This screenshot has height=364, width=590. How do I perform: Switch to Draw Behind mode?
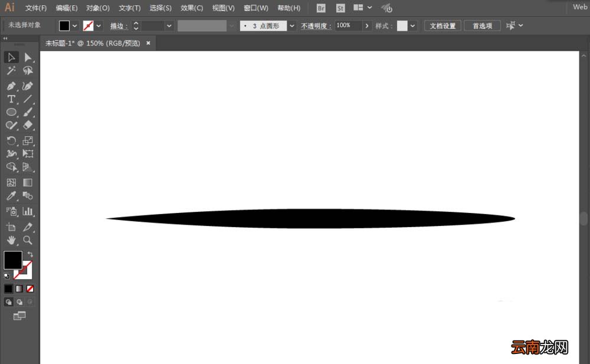(19, 302)
